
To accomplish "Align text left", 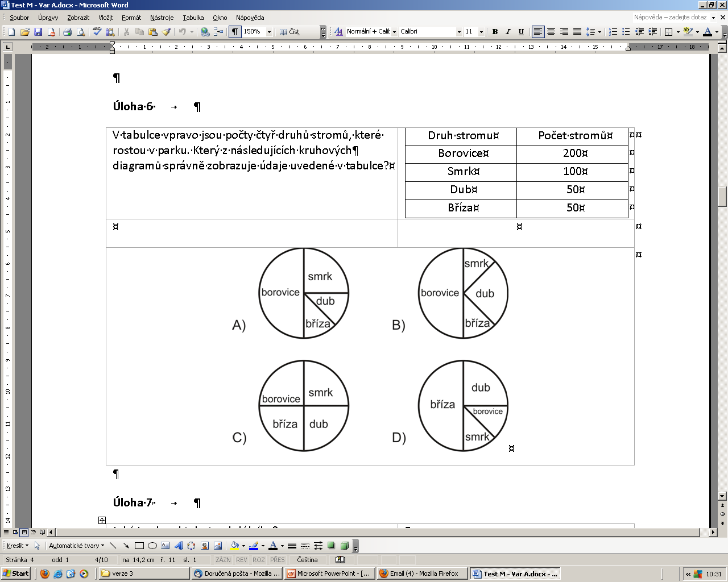I will (x=538, y=32).
